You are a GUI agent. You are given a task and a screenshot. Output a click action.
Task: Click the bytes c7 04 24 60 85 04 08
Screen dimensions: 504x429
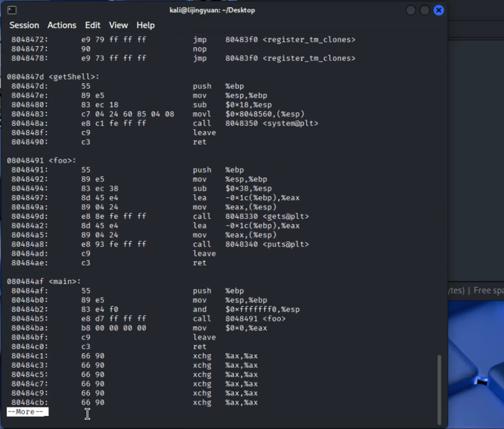pos(128,114)
